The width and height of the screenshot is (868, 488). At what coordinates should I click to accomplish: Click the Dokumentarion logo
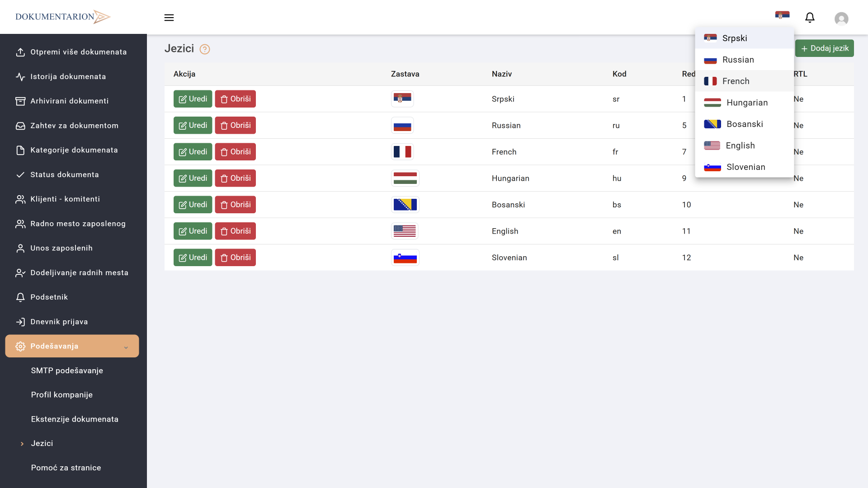coord(63,17)
